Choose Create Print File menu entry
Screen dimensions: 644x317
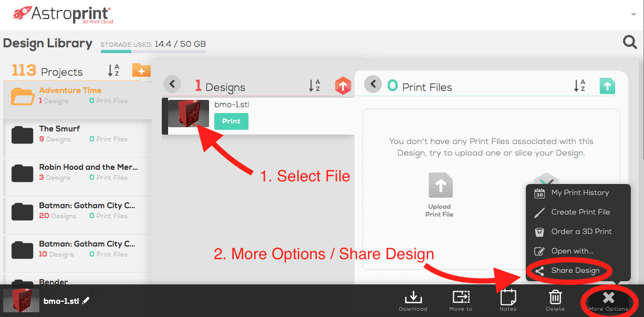tap(580, 212)
